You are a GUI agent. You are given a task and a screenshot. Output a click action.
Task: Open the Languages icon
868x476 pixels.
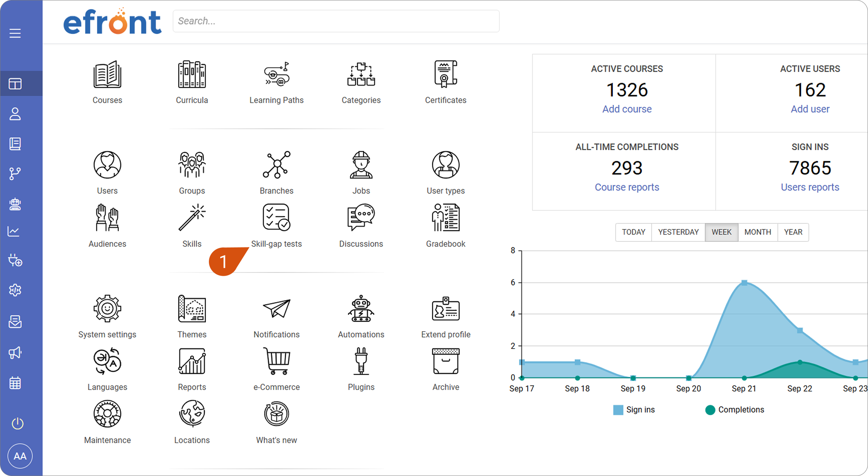click(107, 361)
